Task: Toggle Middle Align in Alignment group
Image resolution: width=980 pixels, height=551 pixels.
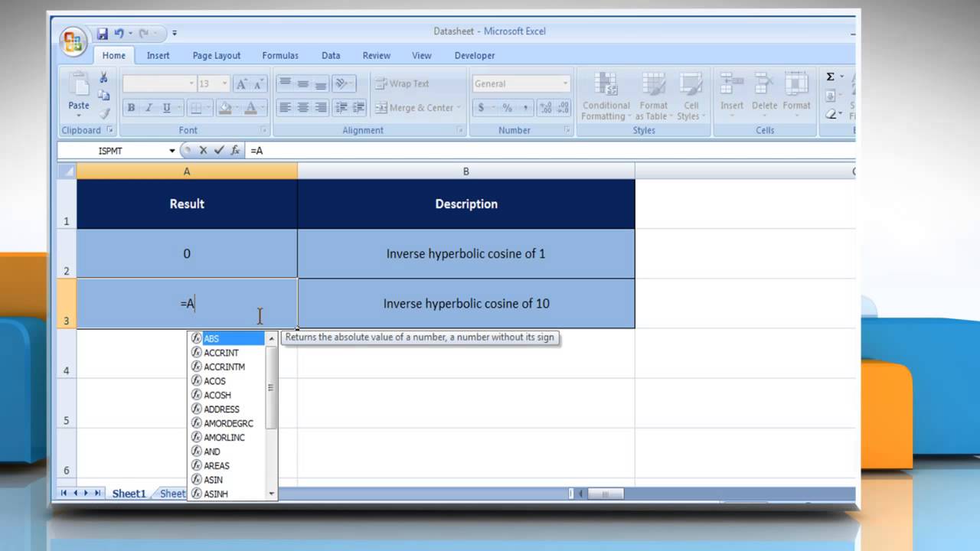Action: click(x=302, y=83)
